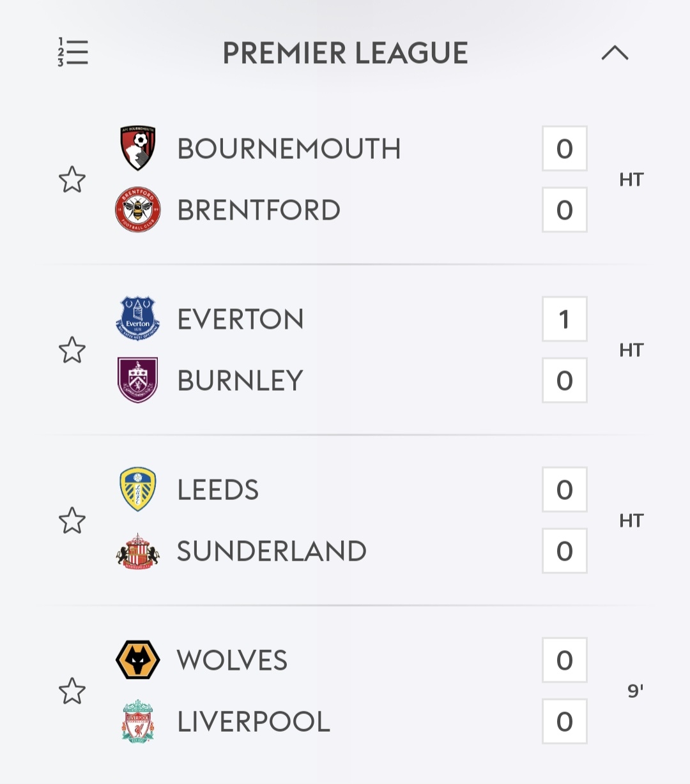The width and height of the screenshot is (690, 784).
Task: Collapse the Premier League section
Action: [x=615, y=53]
